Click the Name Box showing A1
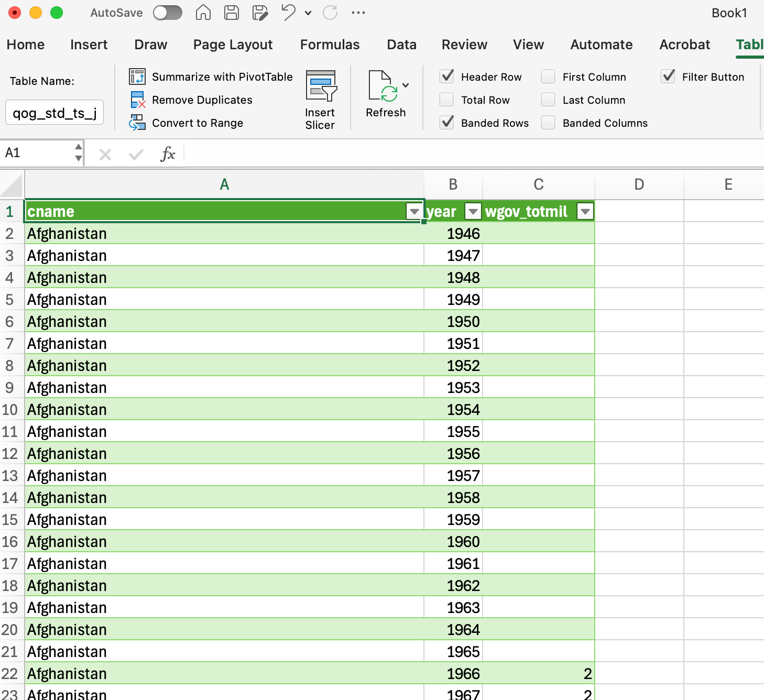The height and width of the screenshot is (700, 764). [37, 153]
